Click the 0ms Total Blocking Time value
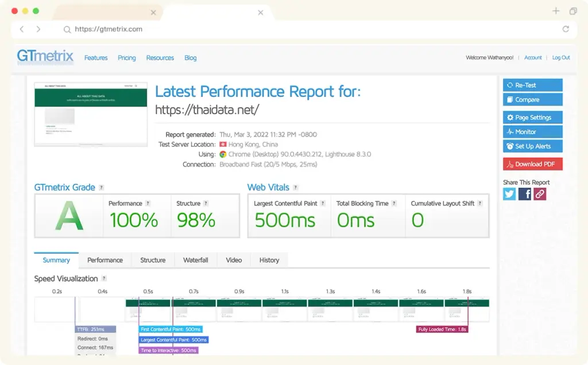This screenshot has width=588, height=365. [355, 220]
